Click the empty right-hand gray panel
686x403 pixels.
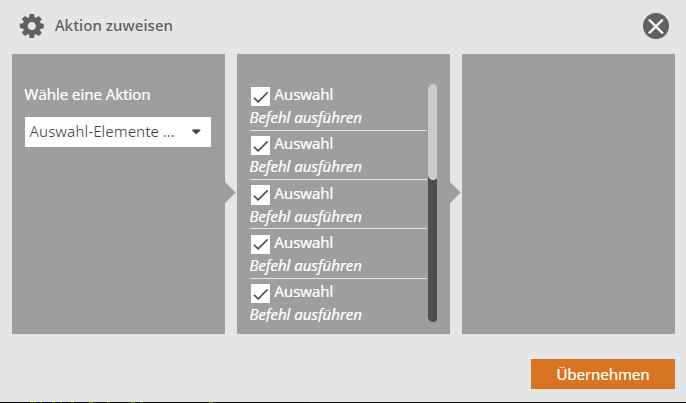pyautogui.click(x=567, y=193)
